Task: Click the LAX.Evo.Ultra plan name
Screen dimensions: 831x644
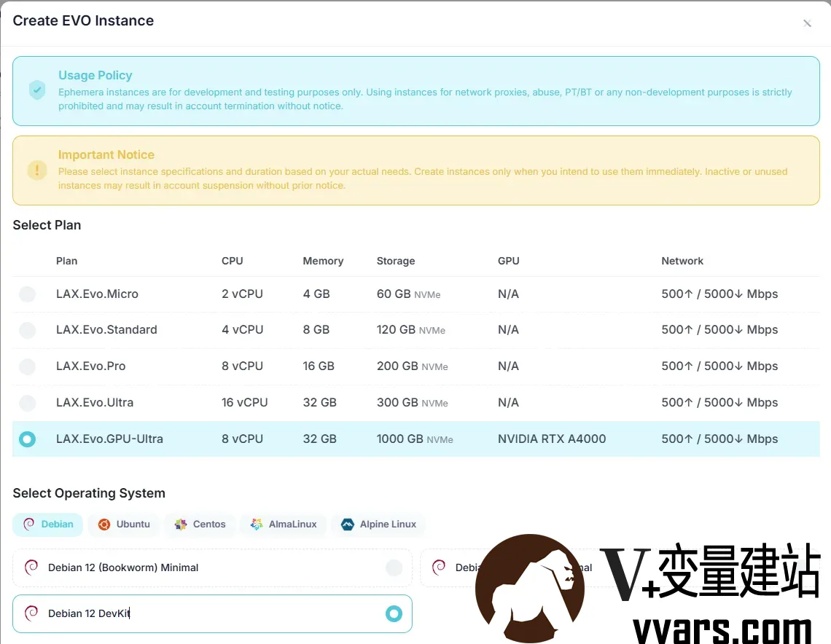Action: click(x=95, y=403)
